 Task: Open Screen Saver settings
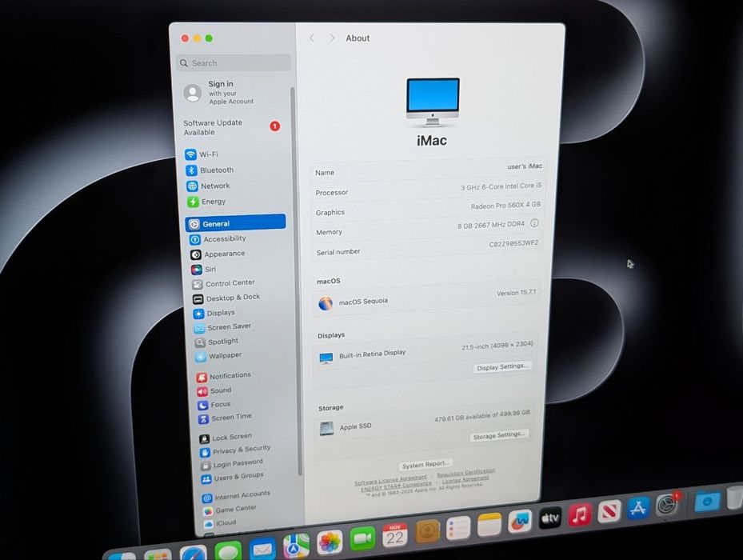223,327
